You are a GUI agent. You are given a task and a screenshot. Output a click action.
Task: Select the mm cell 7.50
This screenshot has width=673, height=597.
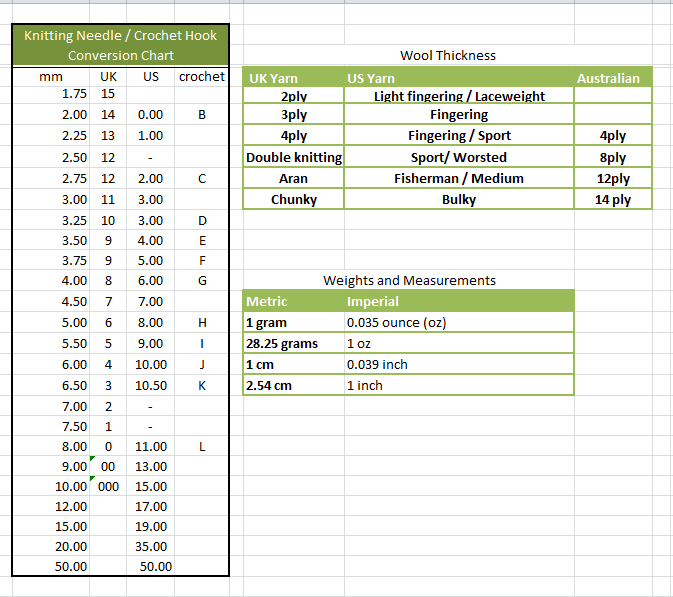51,426
